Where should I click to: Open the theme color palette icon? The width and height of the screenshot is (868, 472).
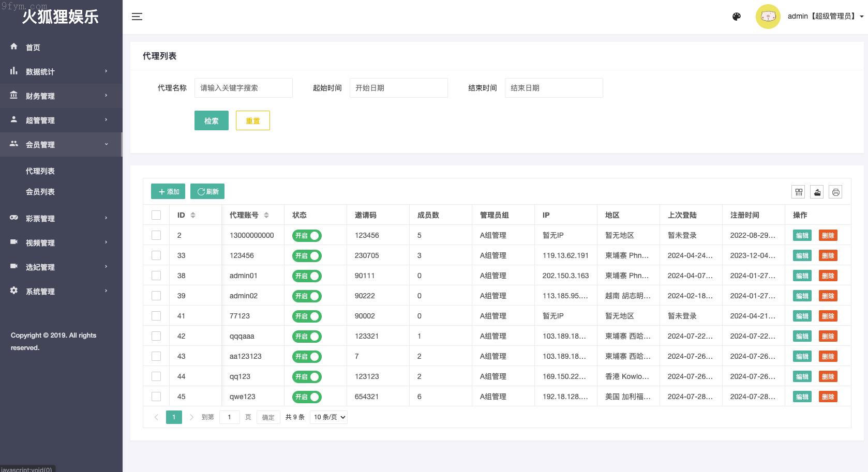737,17
